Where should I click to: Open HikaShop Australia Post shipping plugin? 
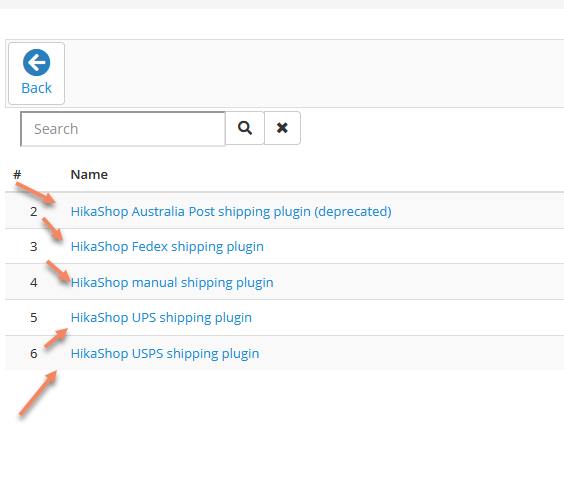point(231,211)
